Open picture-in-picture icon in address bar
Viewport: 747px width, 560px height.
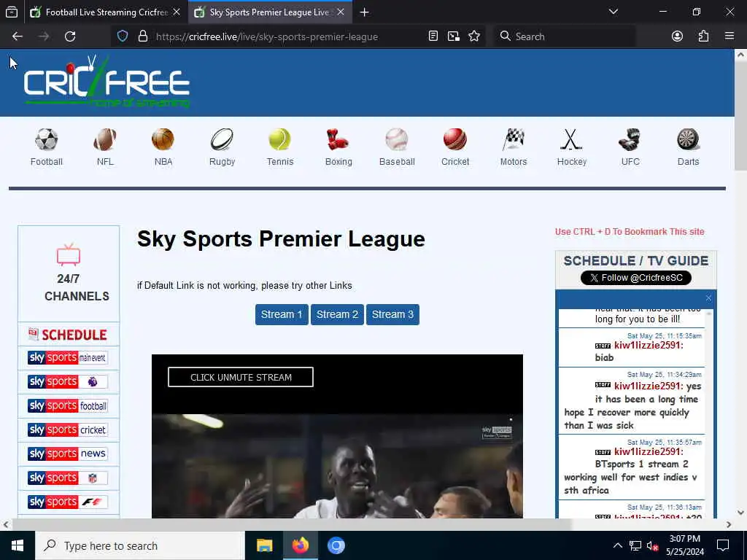point(454,36)
